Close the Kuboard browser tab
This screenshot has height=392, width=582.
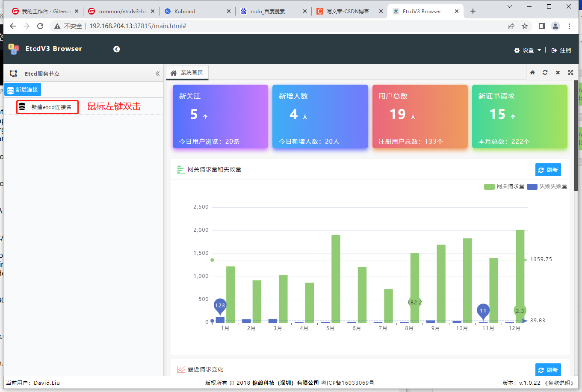pos(228,12)
